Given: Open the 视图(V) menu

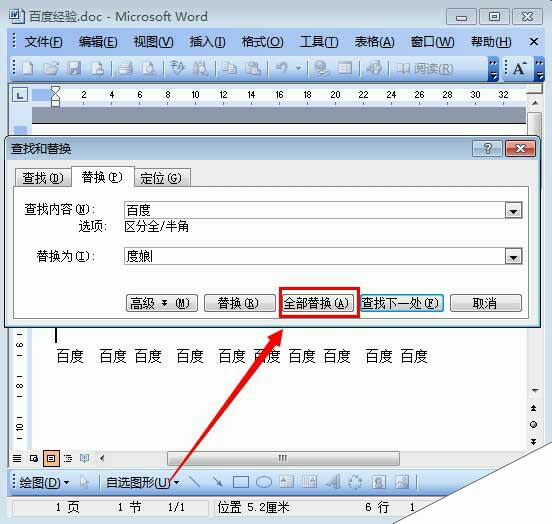Looking at the screenshot, I should (x=153, y=42).
